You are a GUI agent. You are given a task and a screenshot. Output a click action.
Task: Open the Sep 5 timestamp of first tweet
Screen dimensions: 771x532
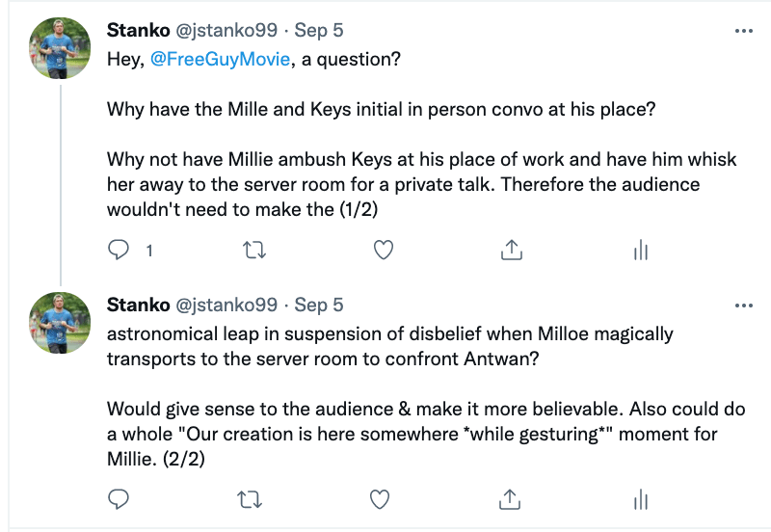coord(319,31)
